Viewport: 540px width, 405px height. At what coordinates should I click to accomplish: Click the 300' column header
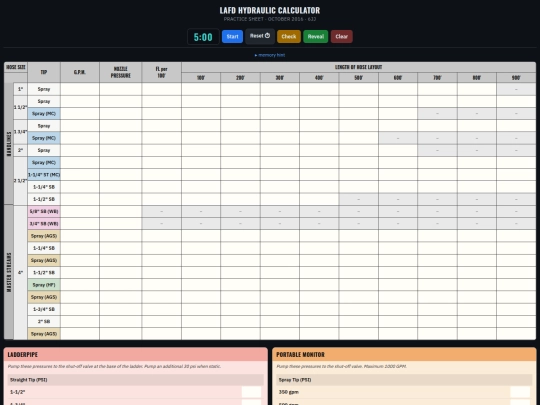coord(280,78)
